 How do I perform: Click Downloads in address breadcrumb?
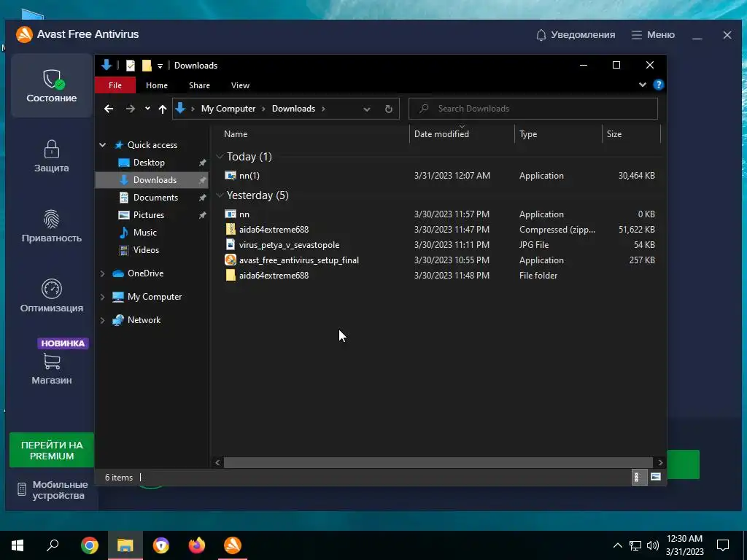(293, 109)
